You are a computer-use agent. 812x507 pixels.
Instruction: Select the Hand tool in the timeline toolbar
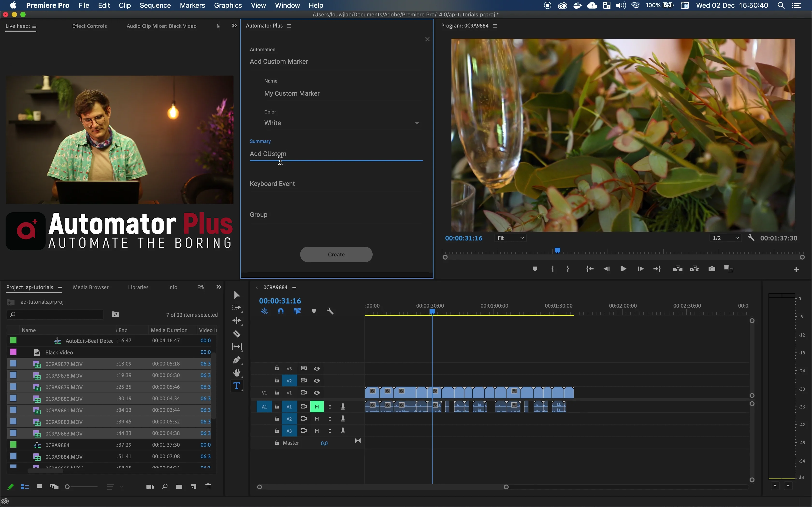(x=237, y=373)
